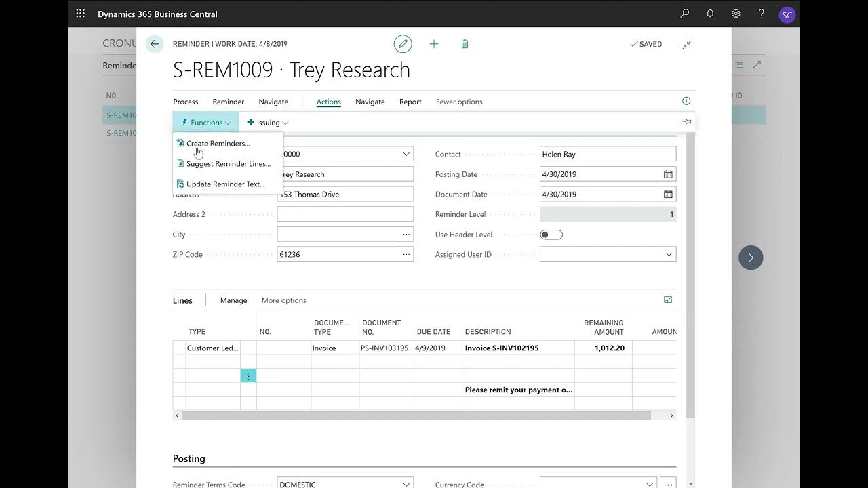Click the pencil edit icon
This screenshot has height=488, width=868.
403,44
